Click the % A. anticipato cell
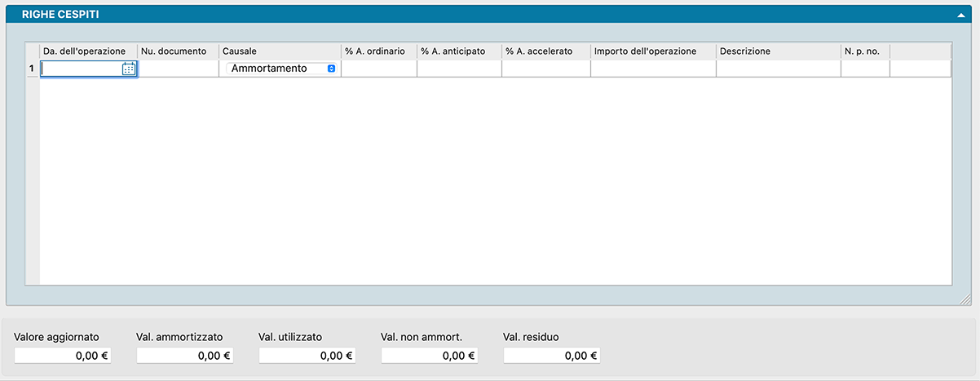 tap(459, 69)
